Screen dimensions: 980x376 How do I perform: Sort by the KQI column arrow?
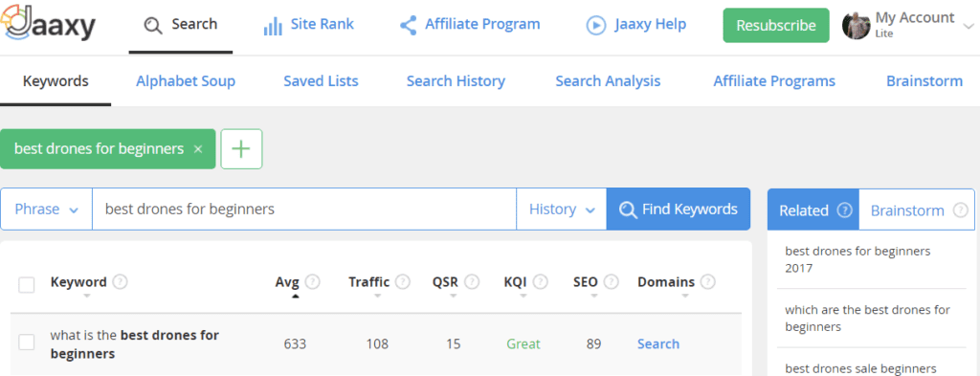tap(523, 296)
